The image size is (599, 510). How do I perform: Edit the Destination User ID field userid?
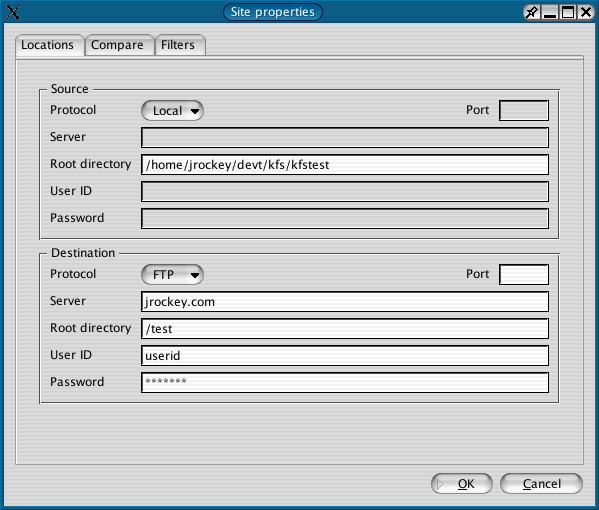[x=345, y=355]
